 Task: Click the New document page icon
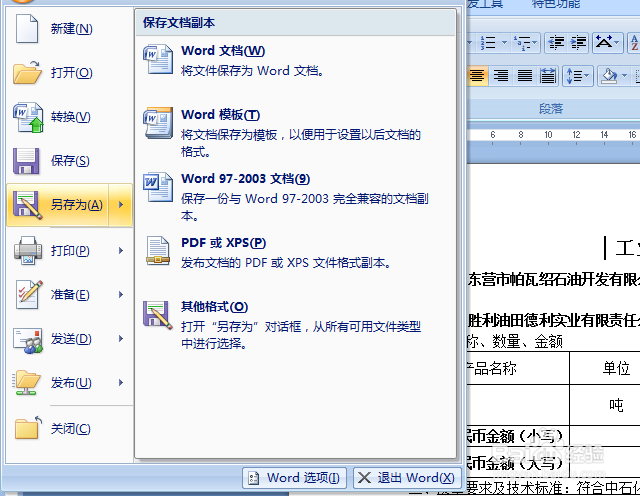[x=27, y=29]
